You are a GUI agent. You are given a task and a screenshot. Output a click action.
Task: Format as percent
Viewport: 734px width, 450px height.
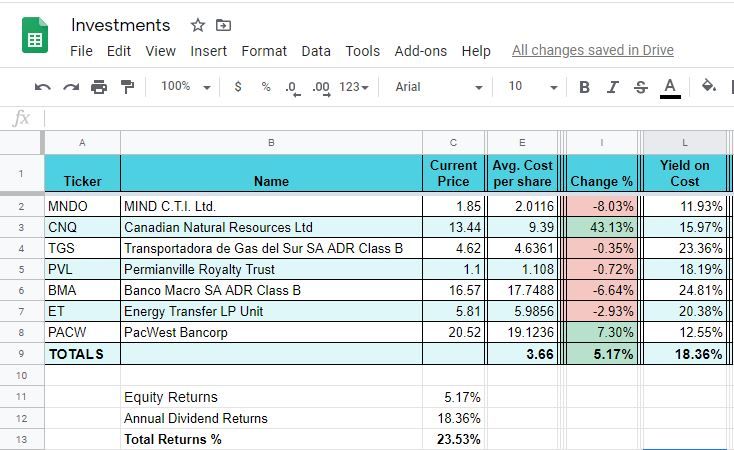click(266, 87)
